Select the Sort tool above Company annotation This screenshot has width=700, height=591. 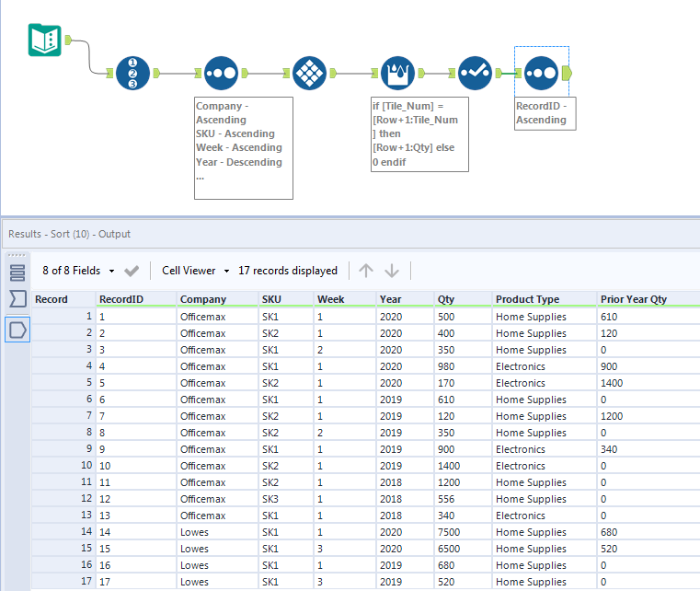point(222,73)
